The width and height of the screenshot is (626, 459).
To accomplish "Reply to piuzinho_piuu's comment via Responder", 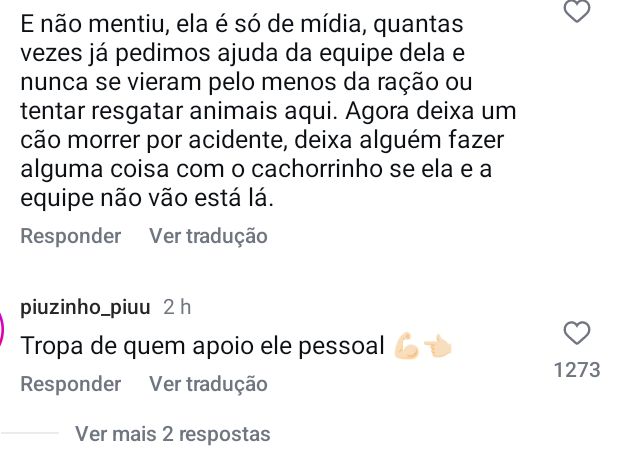I will coord(70,383).
